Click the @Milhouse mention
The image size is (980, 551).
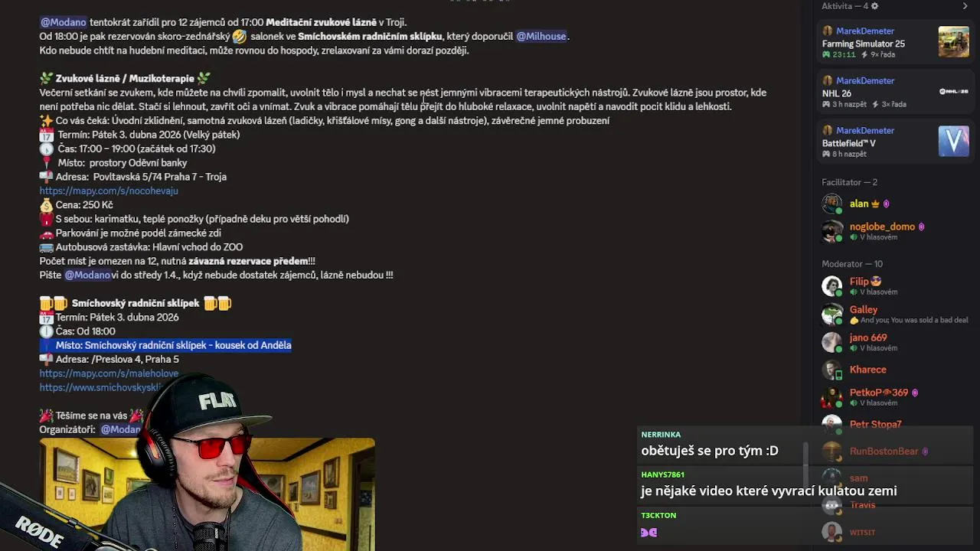[542, 36]
